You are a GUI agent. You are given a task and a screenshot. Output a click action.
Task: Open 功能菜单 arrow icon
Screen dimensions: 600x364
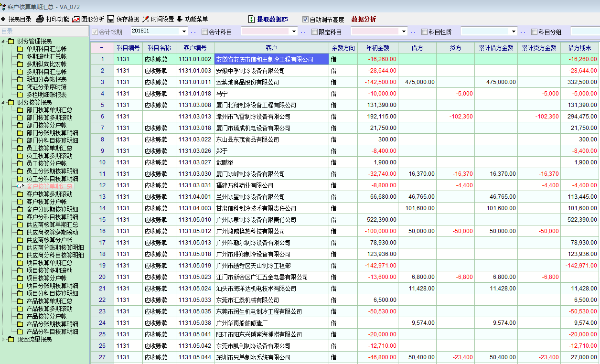pyautogui.click(x=180, y=19)
